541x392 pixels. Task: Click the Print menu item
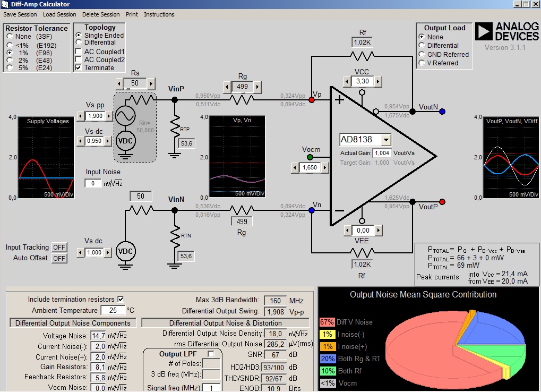132,14
